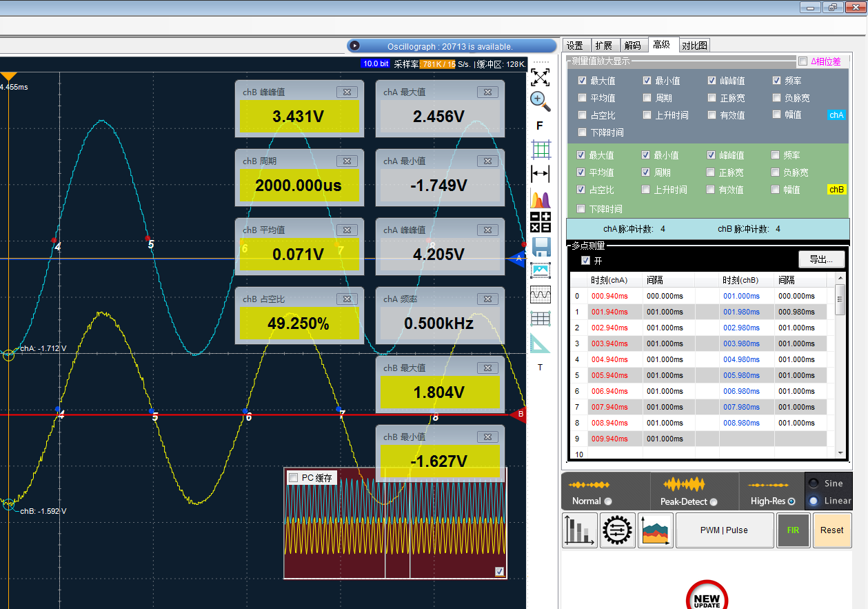Save waveform data with floppy disk icon
Screen dimensions: 868x609
click(x=541, y=247)
